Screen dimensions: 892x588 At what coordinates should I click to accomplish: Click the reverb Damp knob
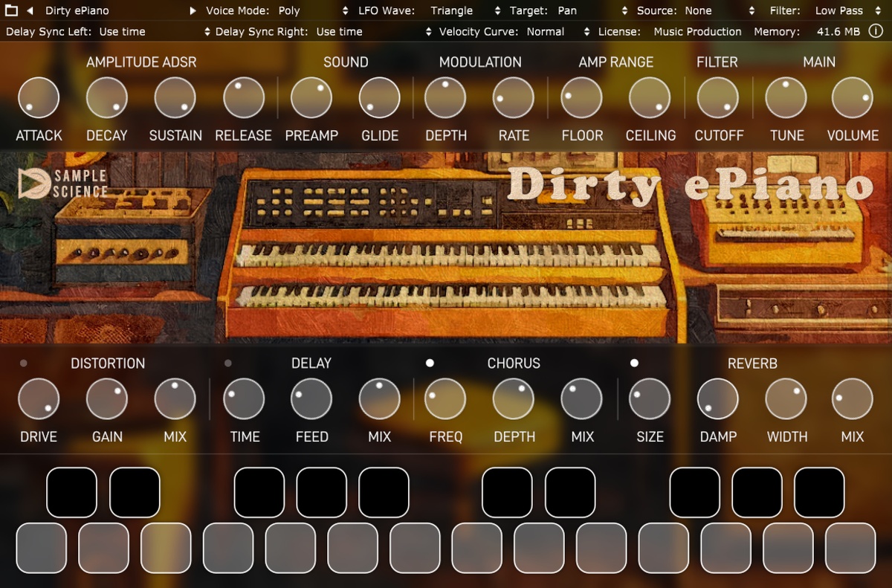(718, 399)
